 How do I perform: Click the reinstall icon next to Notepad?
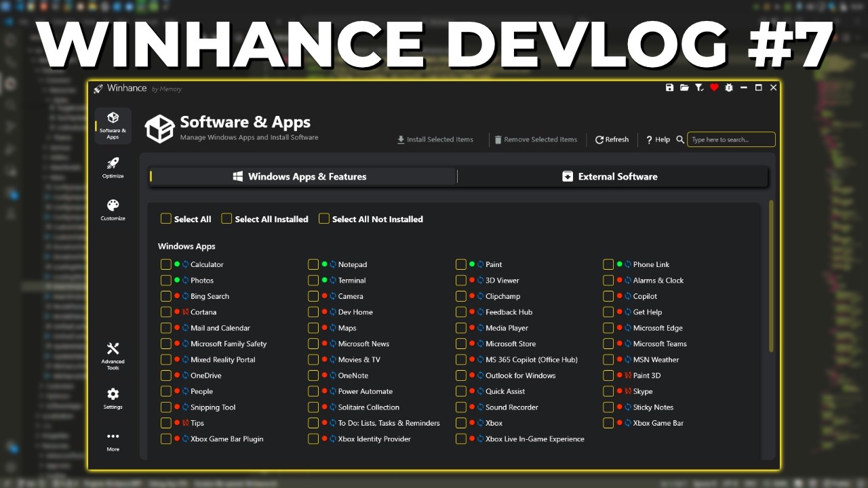[333, 264]
